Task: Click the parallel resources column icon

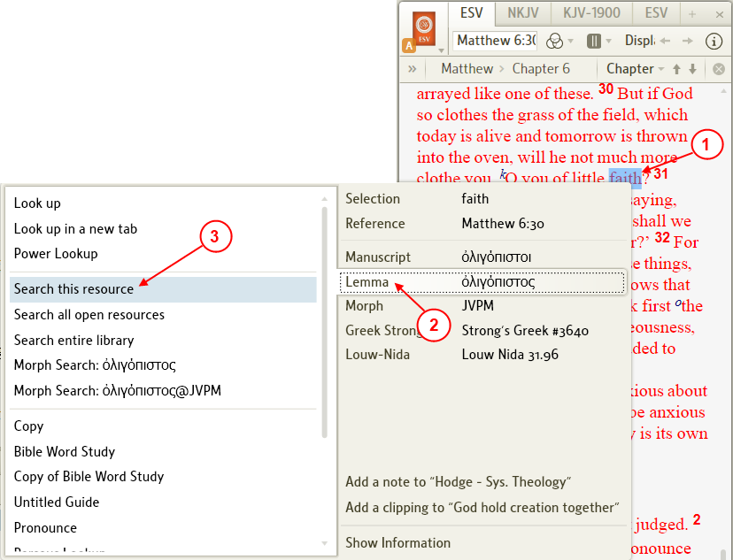Action: 594,41
